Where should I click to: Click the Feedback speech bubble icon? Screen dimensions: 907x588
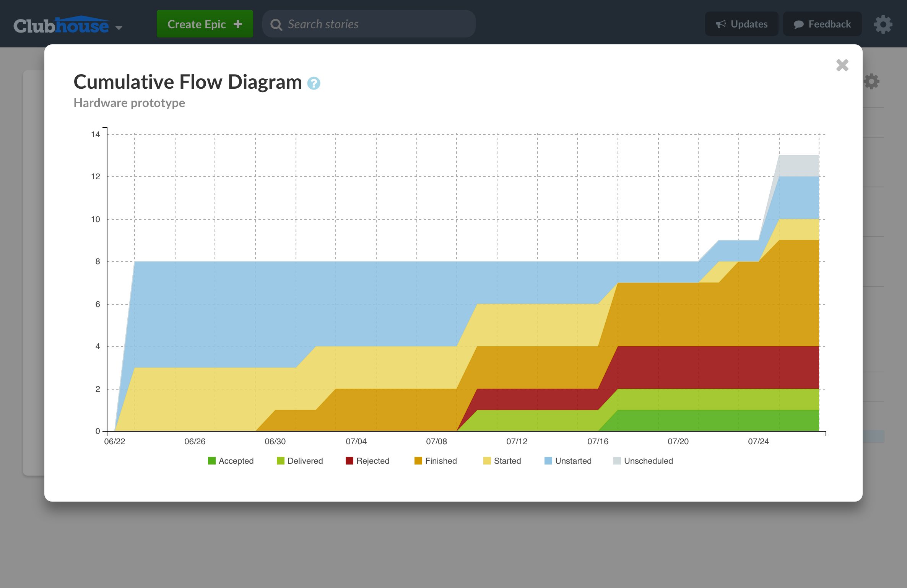(798, 24)
